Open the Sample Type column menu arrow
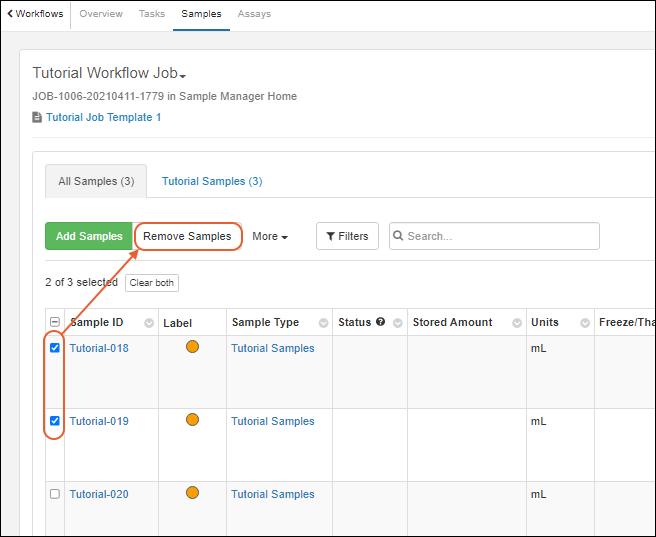 (323, 323)
